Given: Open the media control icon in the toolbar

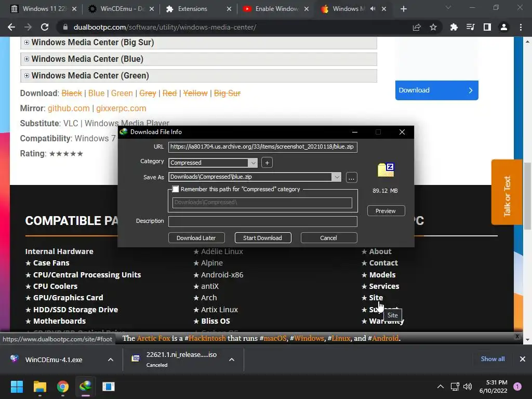Looking at the screenshot, I should (x=470, y=27).
